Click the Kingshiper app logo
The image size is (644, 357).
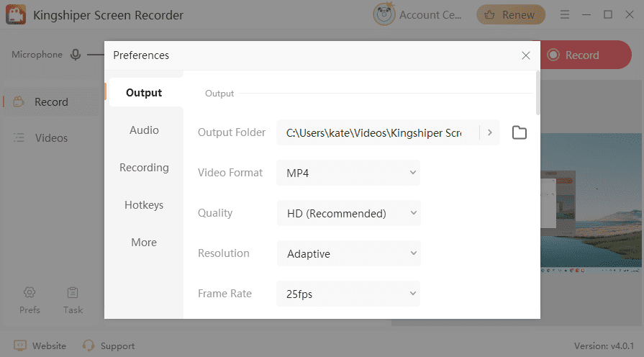[17, 15]
